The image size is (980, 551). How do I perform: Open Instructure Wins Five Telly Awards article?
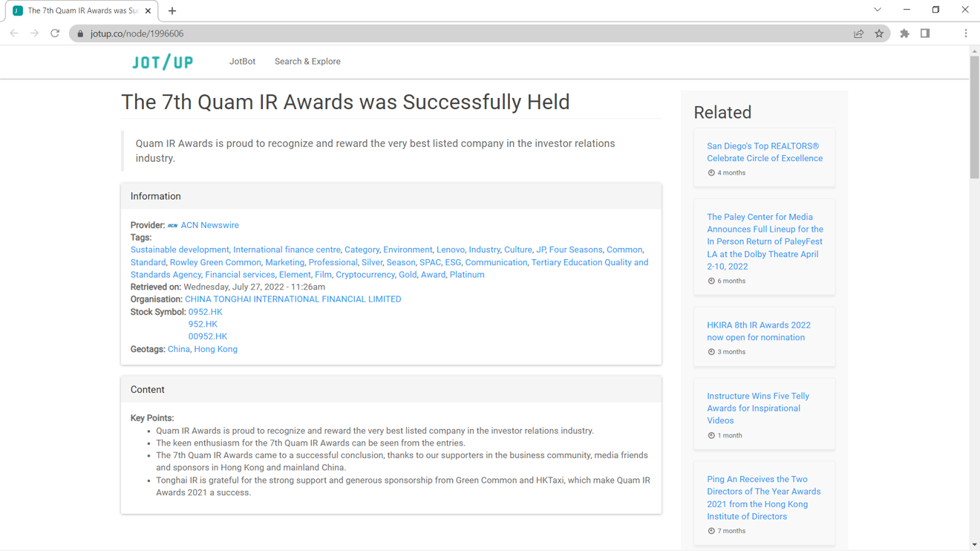[758, 408]
